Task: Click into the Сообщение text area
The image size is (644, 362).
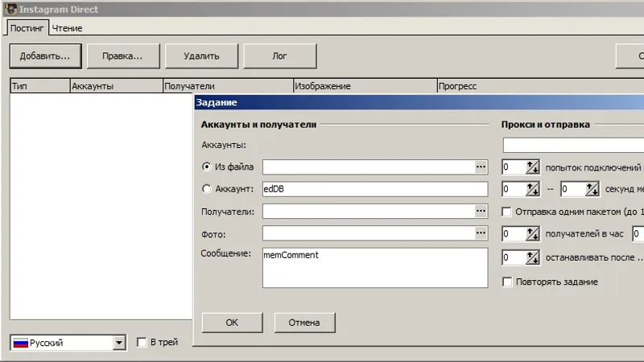Action: 375,268
